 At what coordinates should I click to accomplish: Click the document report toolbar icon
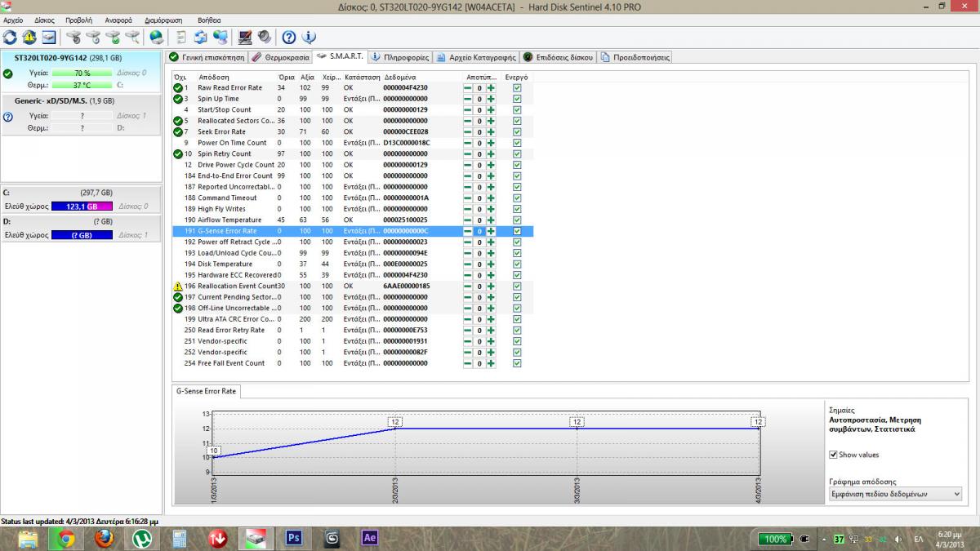(180, 37)
